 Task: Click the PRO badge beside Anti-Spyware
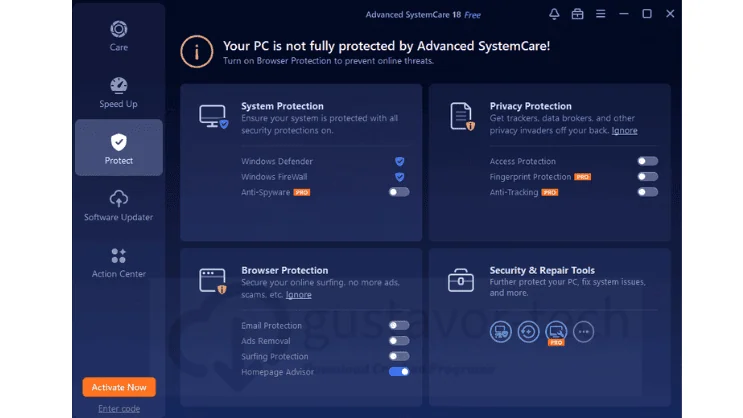click(x=302, y=192)
